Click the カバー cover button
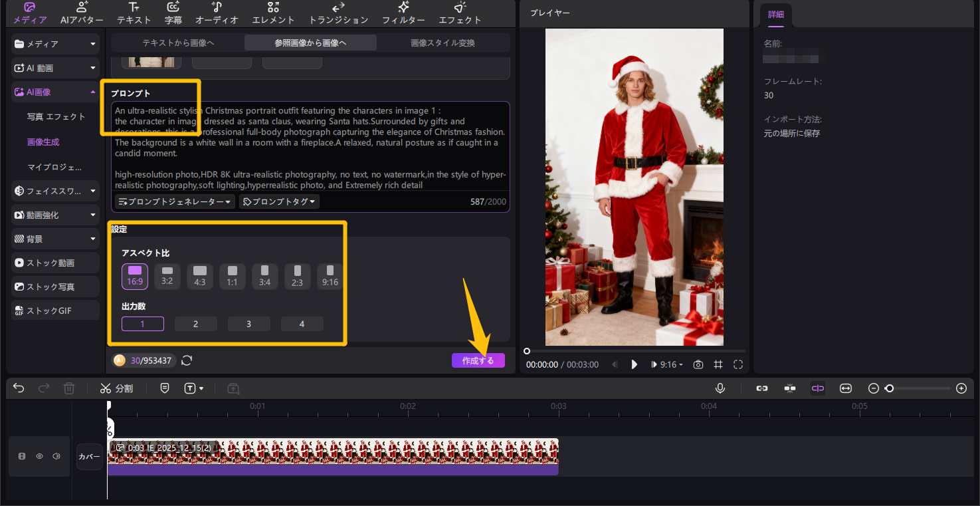Screen dimensions: 980x506 tap(89, 457)
